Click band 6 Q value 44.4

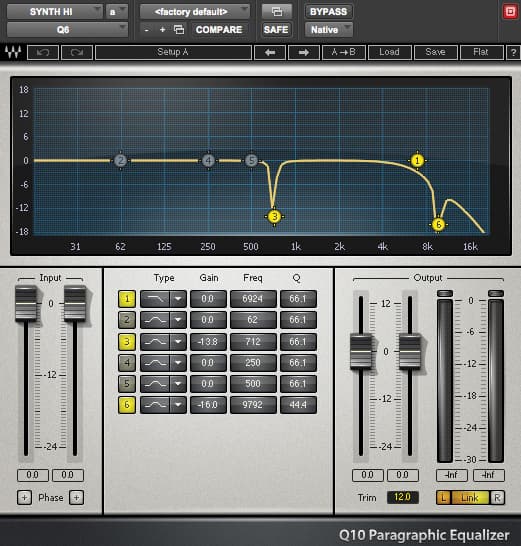[x=298, y=405]
